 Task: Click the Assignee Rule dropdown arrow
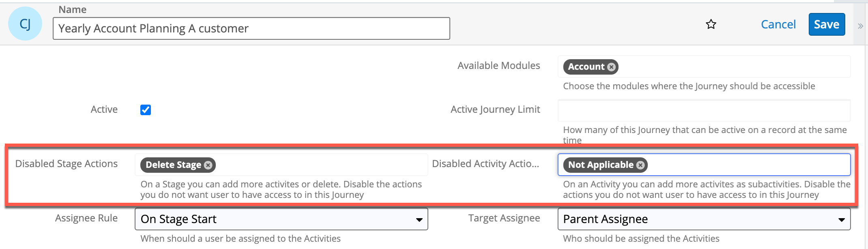coord(420,219)
